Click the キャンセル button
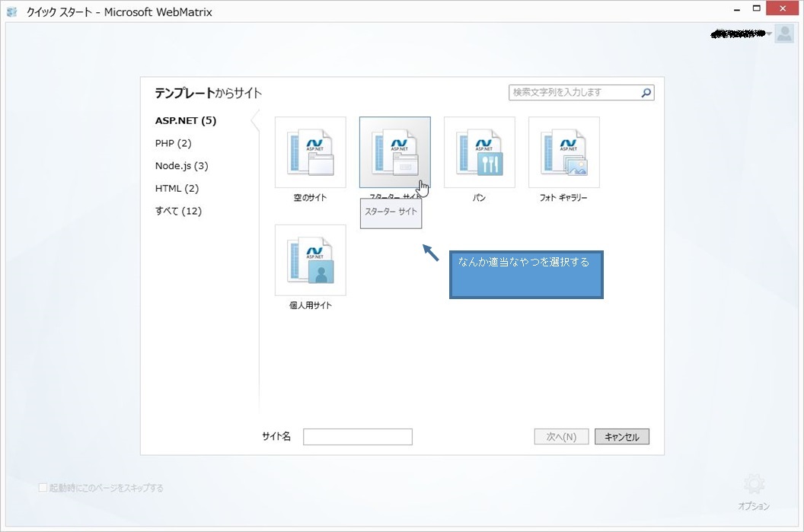 (x=622, y=437)
